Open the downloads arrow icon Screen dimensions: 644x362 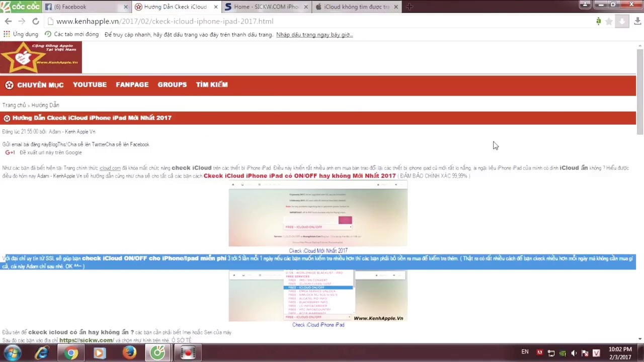(638, 21)
